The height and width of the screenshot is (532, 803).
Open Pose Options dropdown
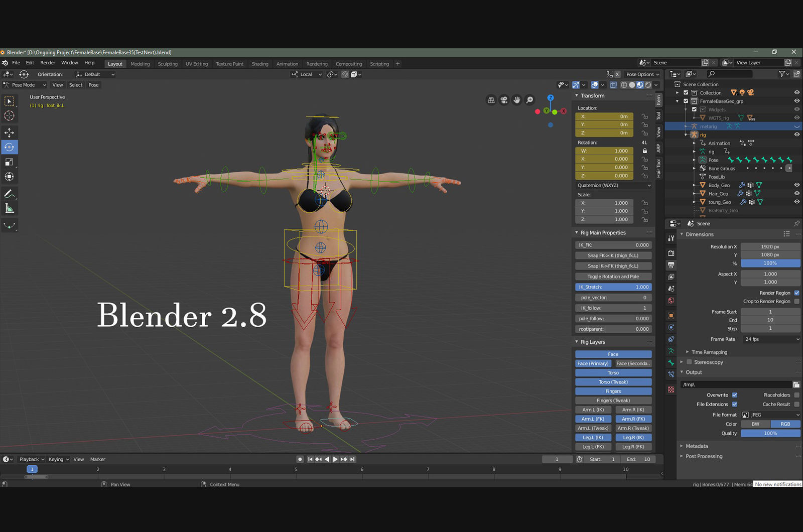point(642,74)
